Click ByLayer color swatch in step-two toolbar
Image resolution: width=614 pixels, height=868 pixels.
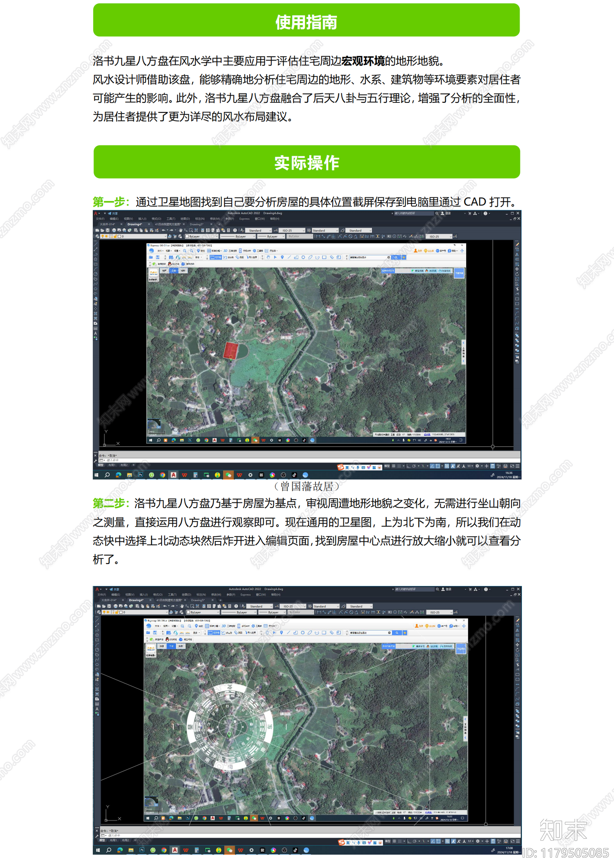188,612
